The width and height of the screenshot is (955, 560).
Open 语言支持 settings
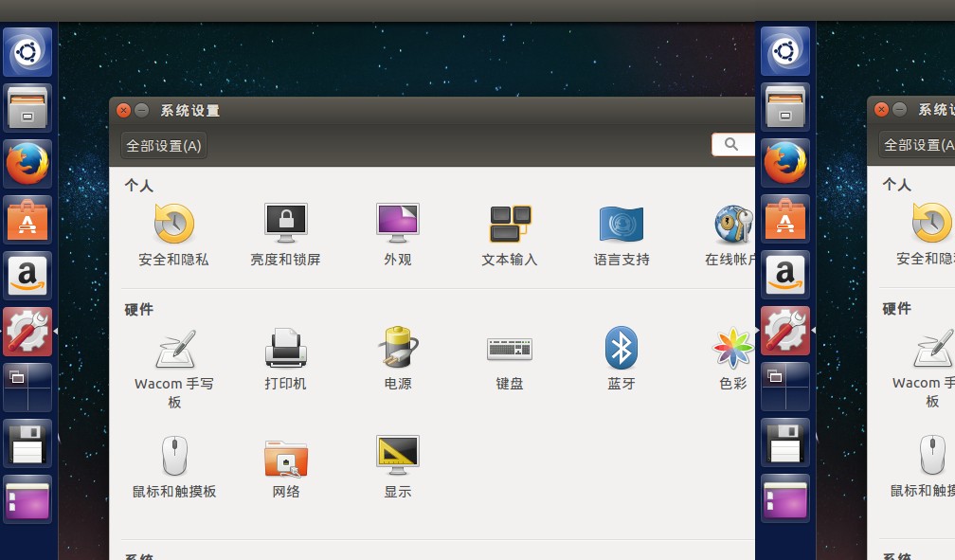point(622,235)
